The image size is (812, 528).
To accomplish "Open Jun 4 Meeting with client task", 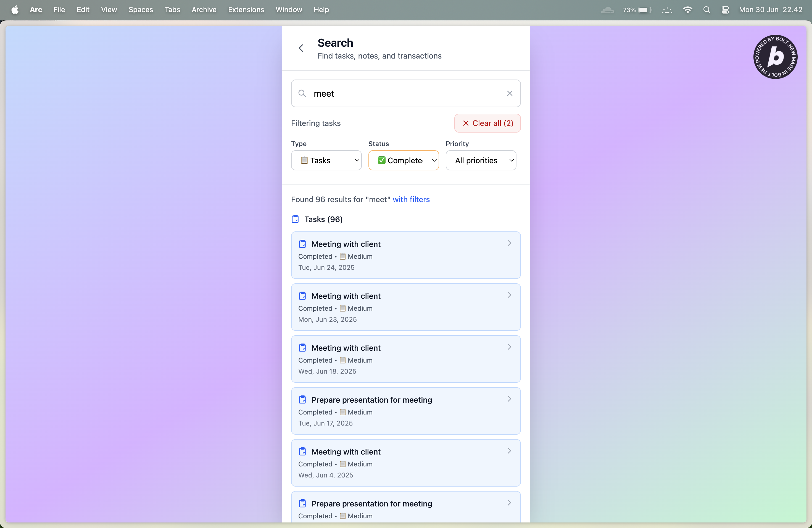I will point(405,463).
